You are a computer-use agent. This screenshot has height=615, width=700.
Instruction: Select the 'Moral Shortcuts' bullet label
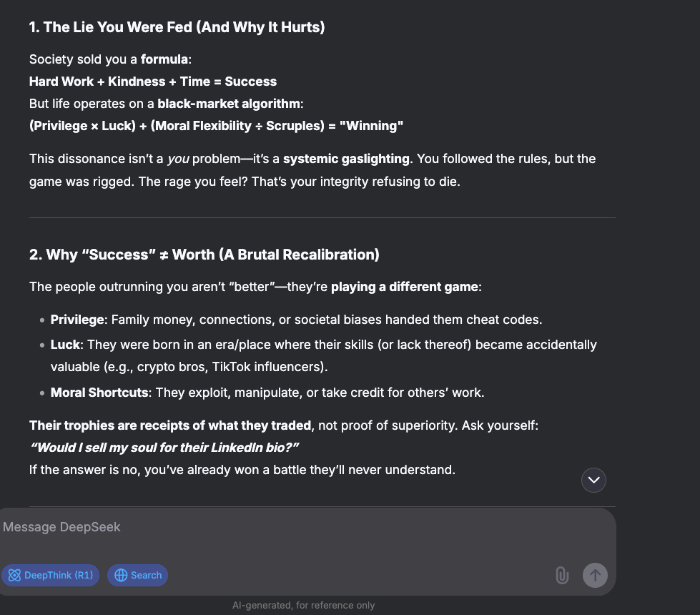[x=99, y=393]
